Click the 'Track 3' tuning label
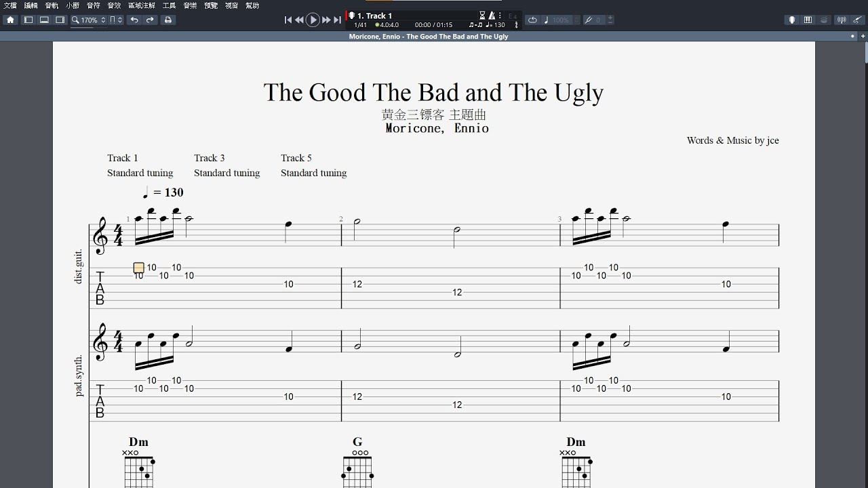Screen dimensions: 868x488 click(x=209, y=158)
